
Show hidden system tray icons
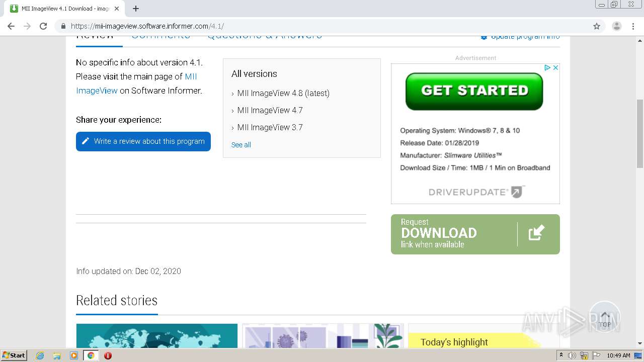click(x=561, y=355)
